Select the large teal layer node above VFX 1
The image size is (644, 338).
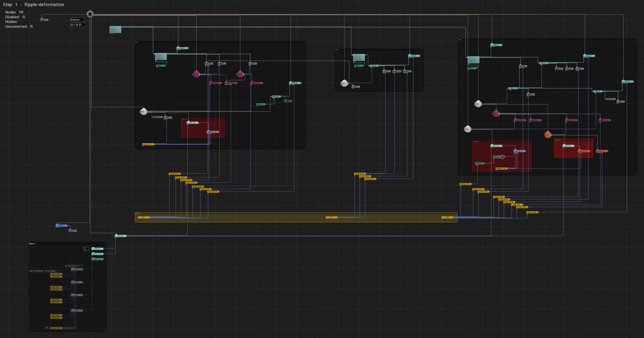[x=115, y=29]
